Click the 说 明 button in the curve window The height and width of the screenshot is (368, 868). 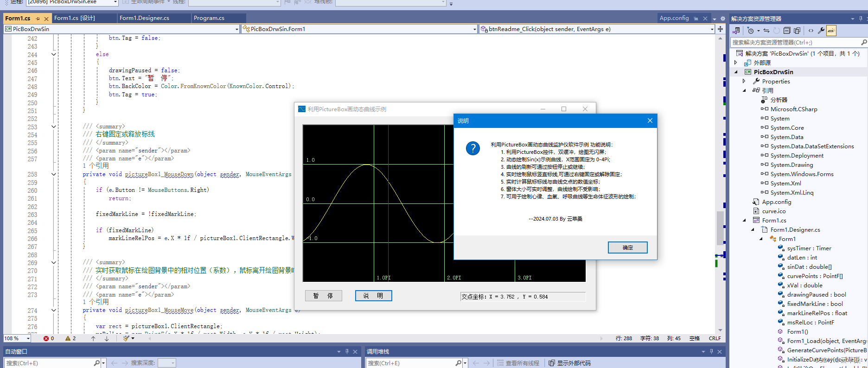click(x=373, y=296)
